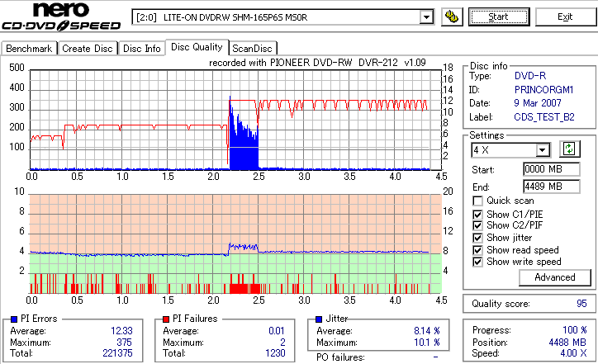Click PI Failures total 1230
Image resolution: width=598 pixels, height=364 pixels.
275,353
